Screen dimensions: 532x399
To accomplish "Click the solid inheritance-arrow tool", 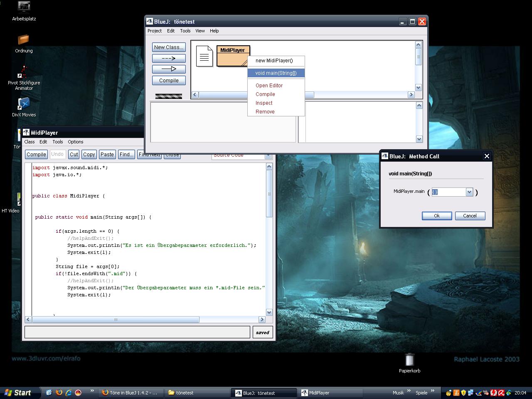I will pyautogui.click(x=169, y=69).
